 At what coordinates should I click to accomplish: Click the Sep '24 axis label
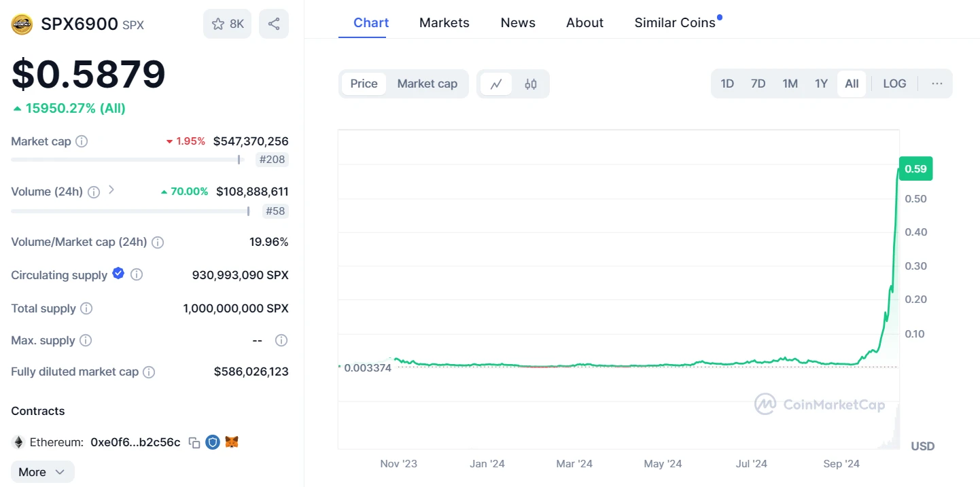point(841,464)
